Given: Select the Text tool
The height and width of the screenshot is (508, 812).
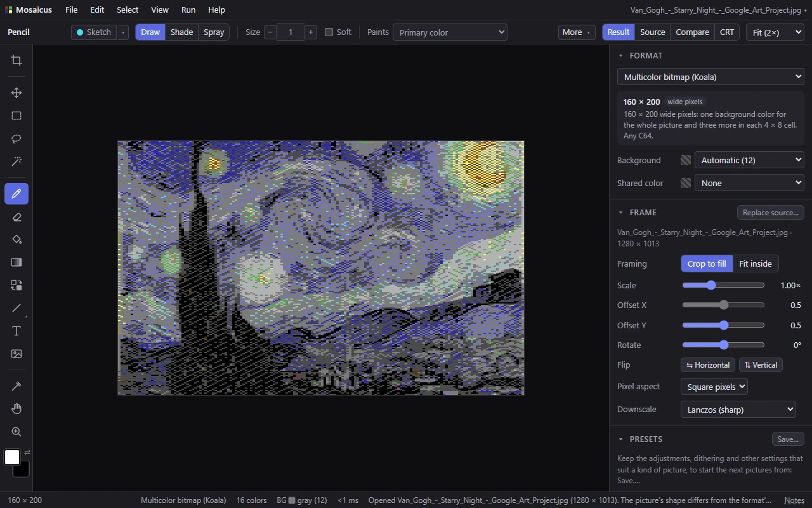Looking at the screenshot, I should pos(16,331).
